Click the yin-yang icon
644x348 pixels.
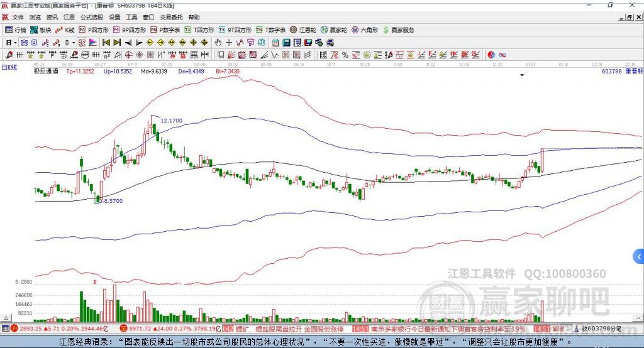(491, 55)
